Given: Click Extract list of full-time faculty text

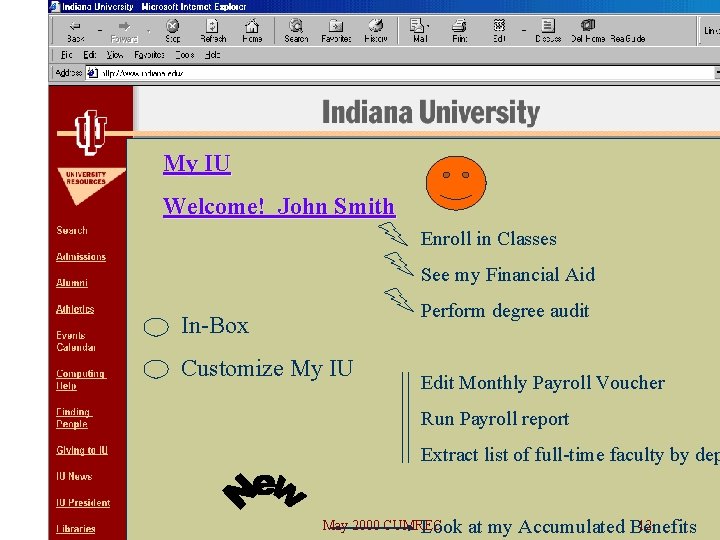Looking at the screenshot, I should pos(570,455).
